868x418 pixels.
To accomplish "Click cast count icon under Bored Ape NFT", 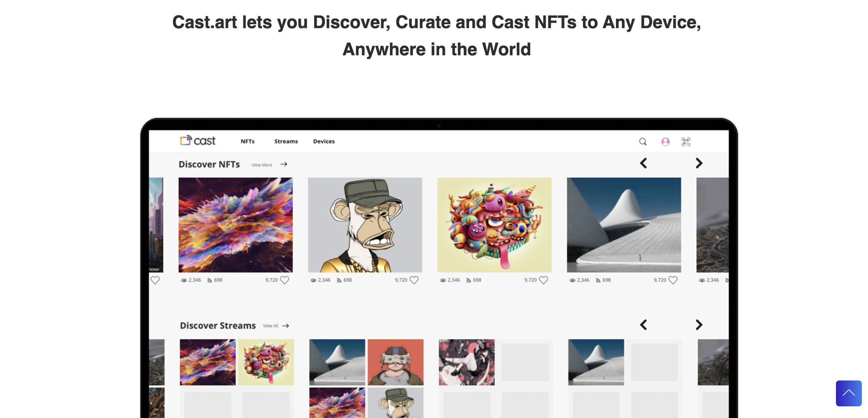I will pos(339,280).
